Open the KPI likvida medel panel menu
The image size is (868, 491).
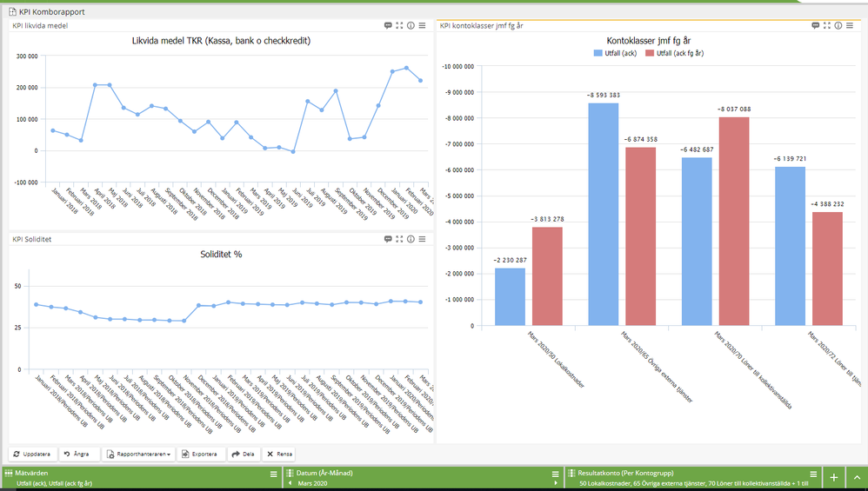point(422,25)
